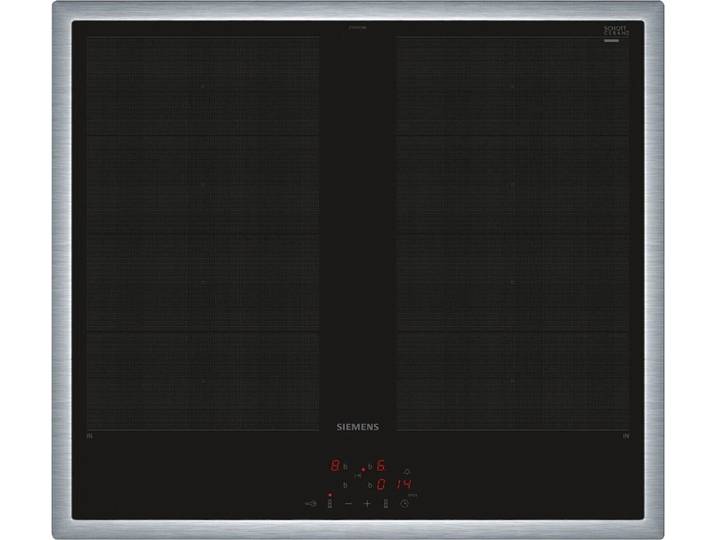
Task: Tap the triangle symbol above the timer display
Action: click(407, 472)
